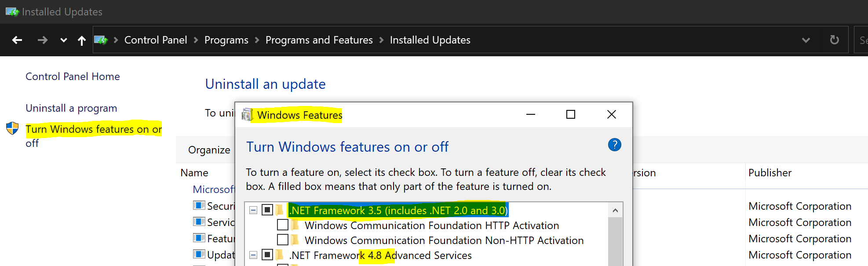868x266 pixels.
Task: Click the Back navigation arrow
Action: click(x=17, y=40)
